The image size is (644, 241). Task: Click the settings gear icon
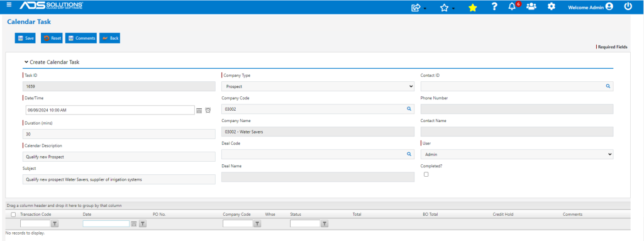552,6
